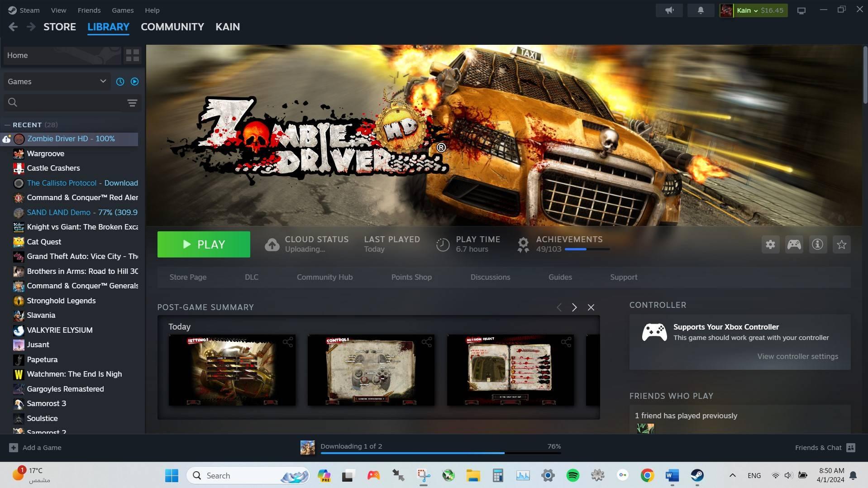Open the Guides link
The image size is (868, 488).
(x=560, y=277)
